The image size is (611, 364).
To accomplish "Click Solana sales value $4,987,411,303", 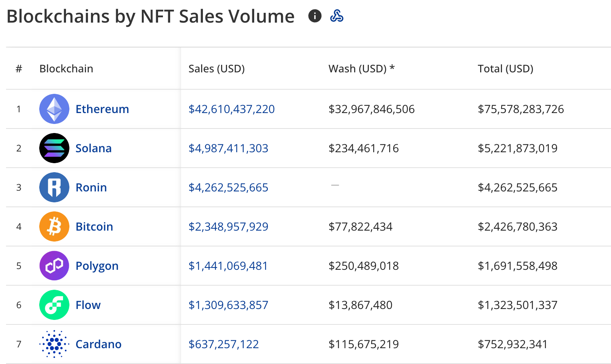I will [229, 148].
